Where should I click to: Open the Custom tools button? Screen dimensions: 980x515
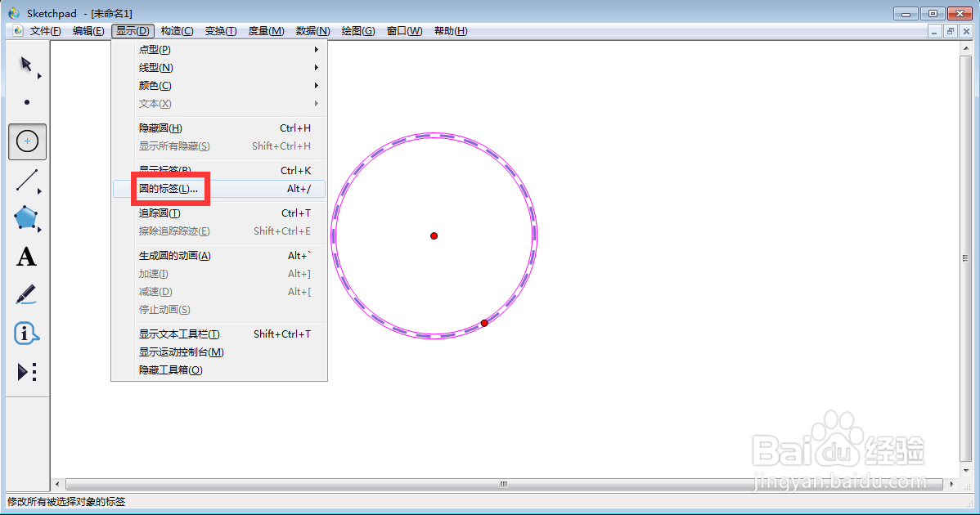27,372
